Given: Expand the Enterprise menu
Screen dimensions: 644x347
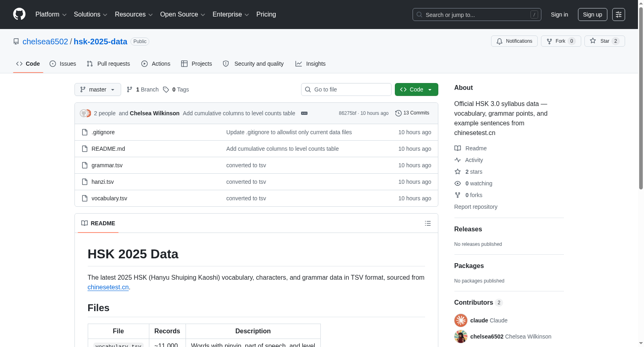Looking at the screenshot, I should (x=231, y=15).
